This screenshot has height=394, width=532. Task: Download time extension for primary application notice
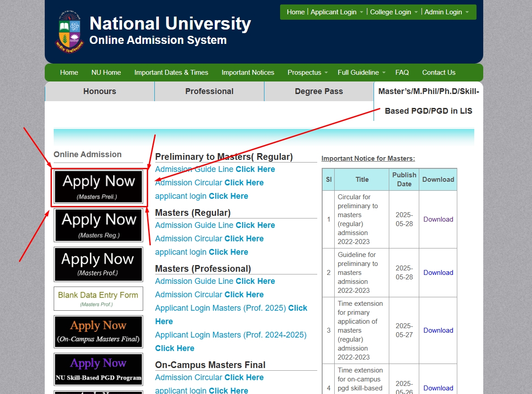(438, 330)
